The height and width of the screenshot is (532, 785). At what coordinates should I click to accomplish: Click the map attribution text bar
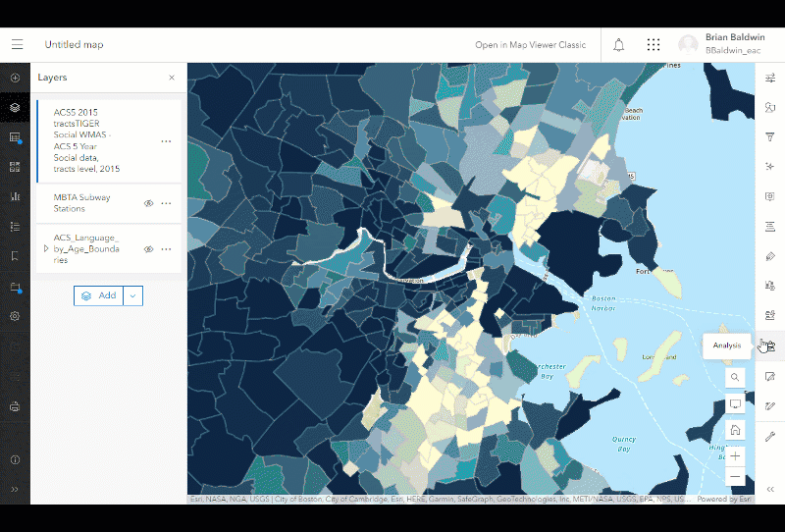click(x=441, y=499)
